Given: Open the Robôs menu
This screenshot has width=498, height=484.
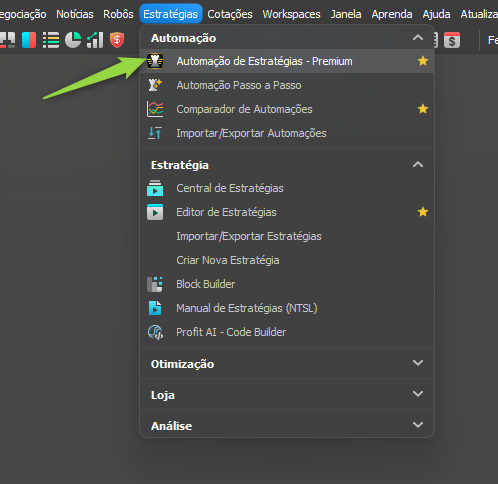Looking at the screenshot, I should point(118,14).
